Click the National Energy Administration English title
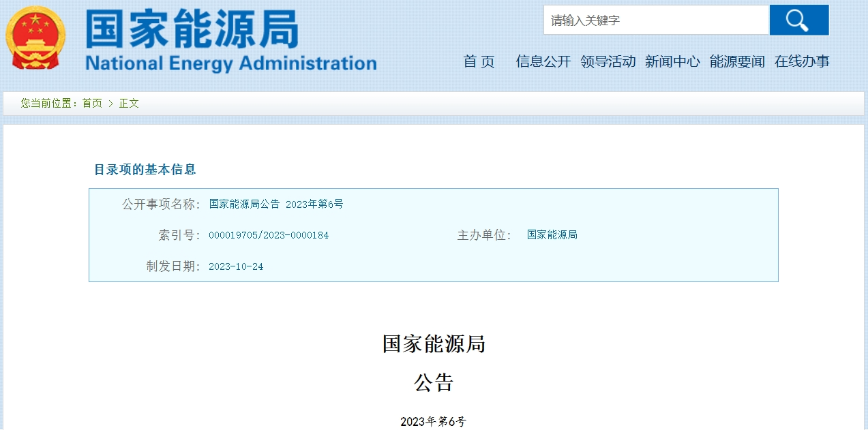This screenshot has height=430, width=868. point(231,63)
